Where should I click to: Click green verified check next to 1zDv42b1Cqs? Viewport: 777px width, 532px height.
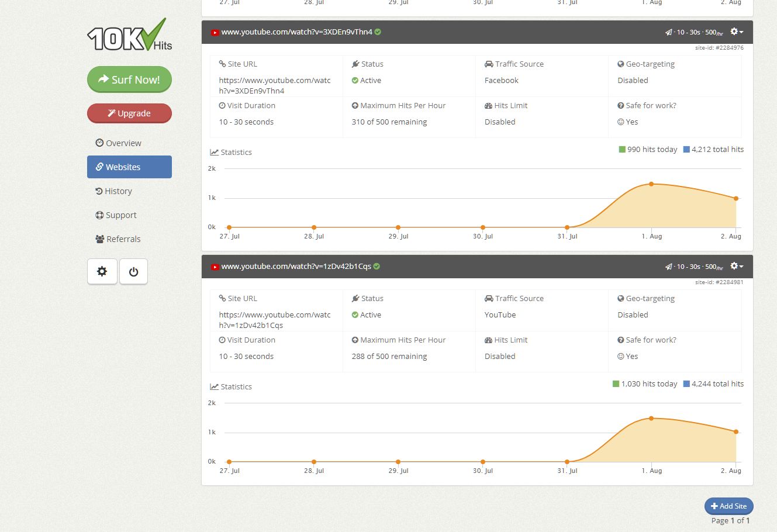coord(377,267)
